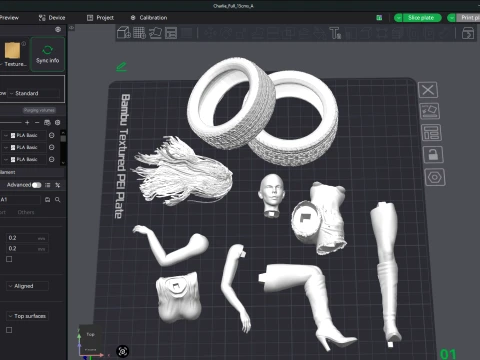Click the Add plate grid icon

pyautogui.click(x=139, y=33)
